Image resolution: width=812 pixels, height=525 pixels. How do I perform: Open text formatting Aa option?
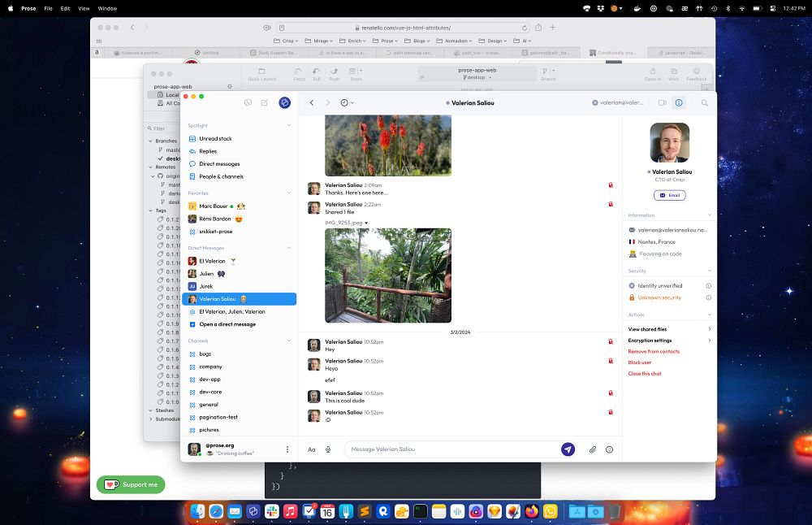click(x=312, y=450)
